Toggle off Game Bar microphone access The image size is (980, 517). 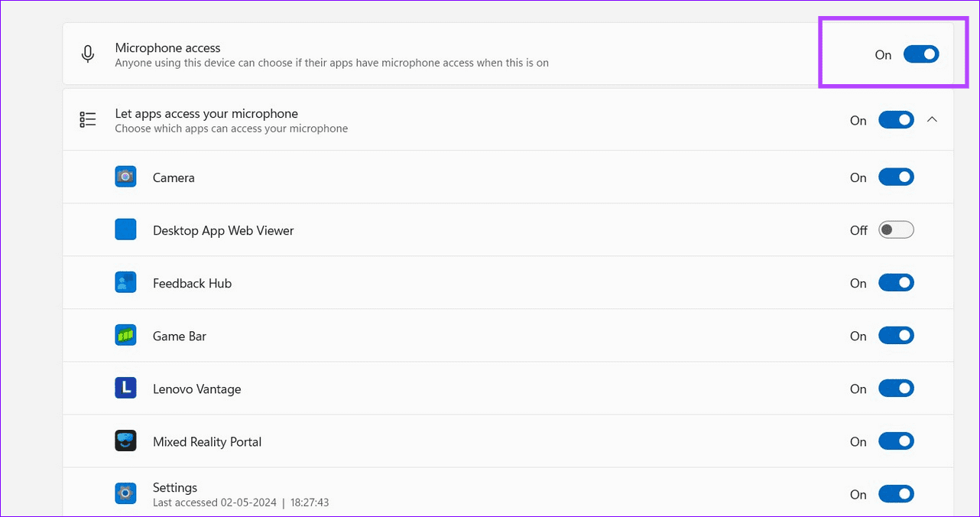tap(895, 335)
